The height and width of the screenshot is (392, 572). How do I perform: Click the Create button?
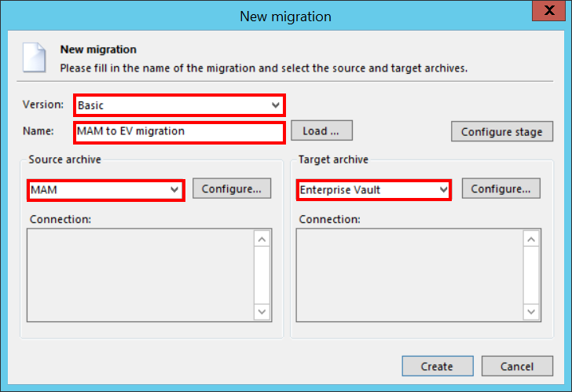[437, 366]
